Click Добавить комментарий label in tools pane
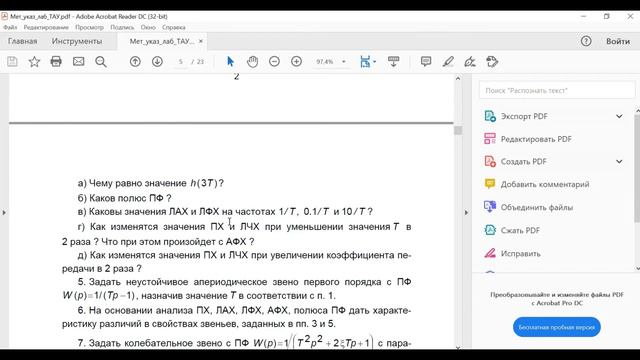Viewport: 640px width, 360px height. 545,184
